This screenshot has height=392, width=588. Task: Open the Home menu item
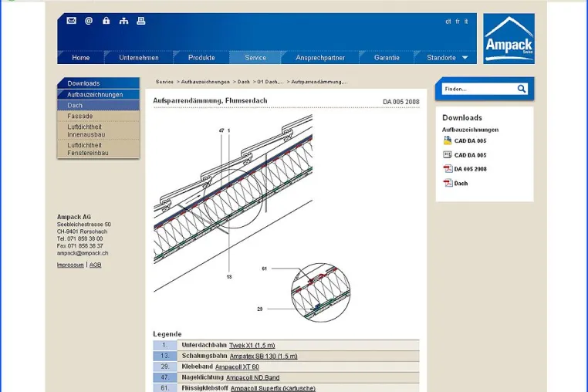[x=80, y=58]
